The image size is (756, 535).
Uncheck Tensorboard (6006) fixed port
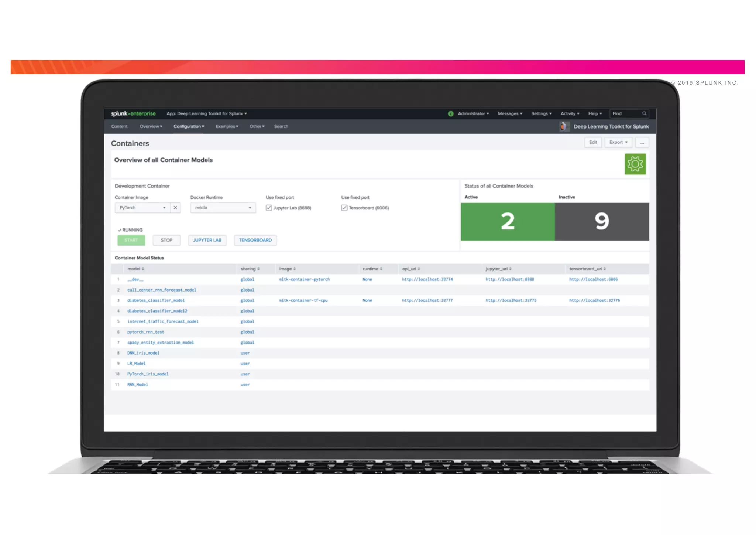(344, 208)
